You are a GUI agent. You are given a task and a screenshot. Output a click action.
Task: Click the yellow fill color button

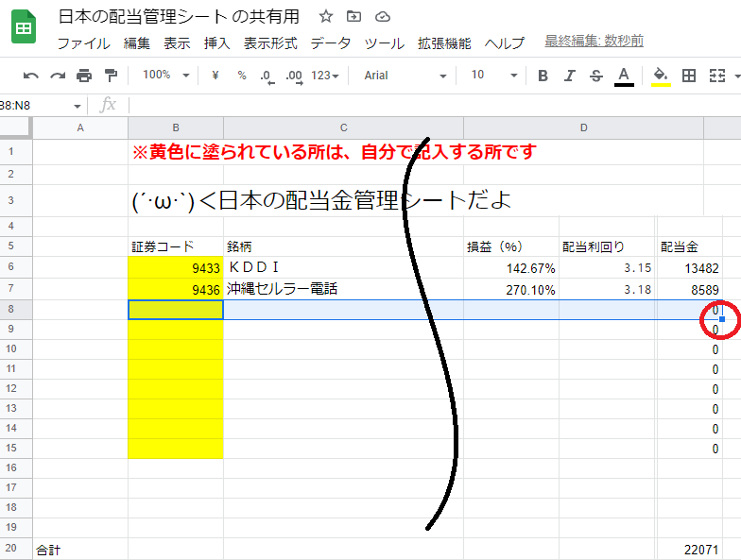click(661, 76)
